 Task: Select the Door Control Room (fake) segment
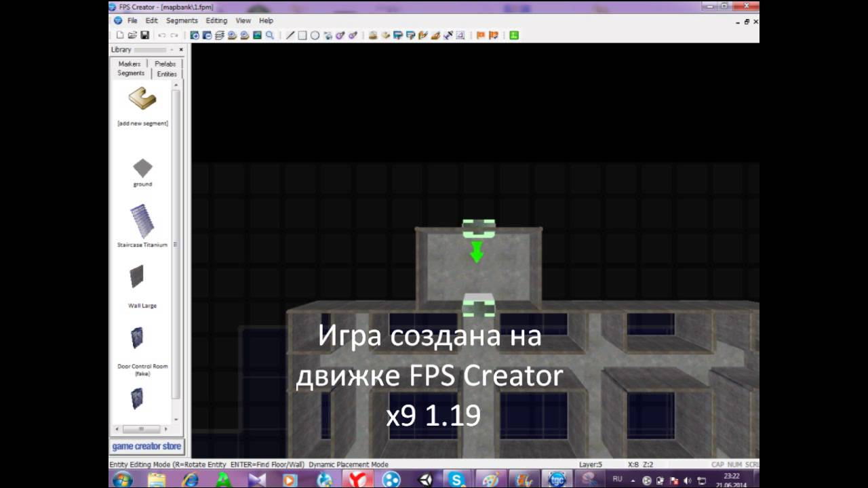tap(137, 338)
